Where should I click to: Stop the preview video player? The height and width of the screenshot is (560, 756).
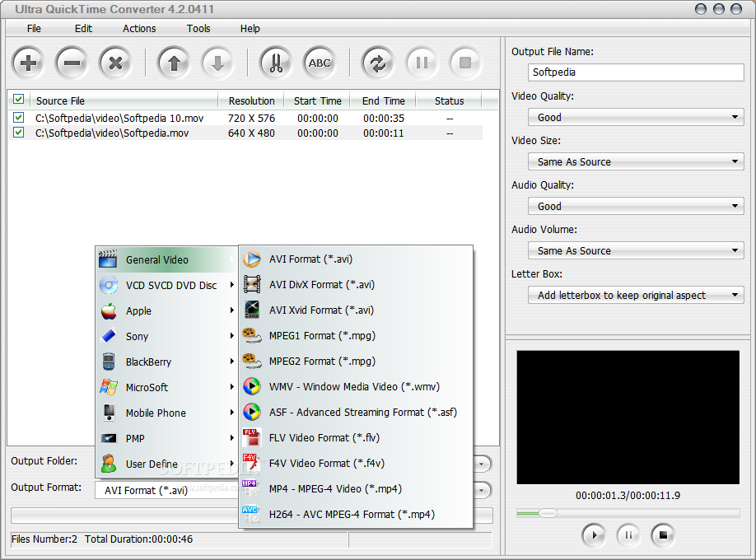click(x=663, y=535)
